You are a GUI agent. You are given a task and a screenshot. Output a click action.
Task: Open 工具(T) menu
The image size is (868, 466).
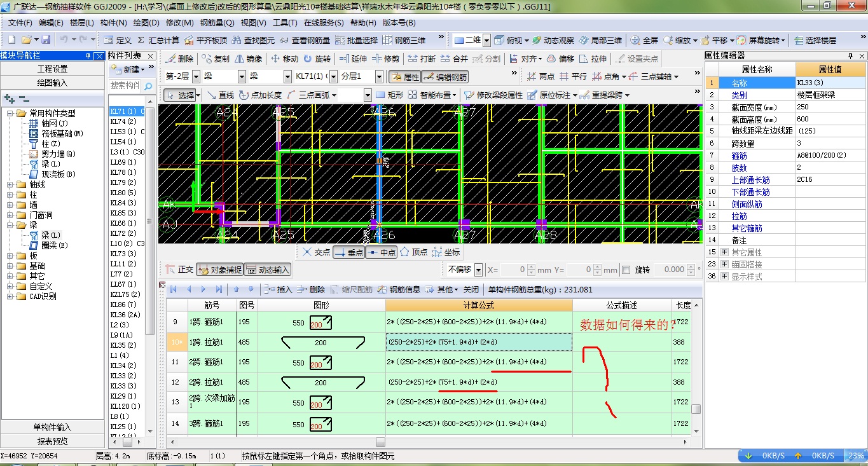[x=285, y=23]
